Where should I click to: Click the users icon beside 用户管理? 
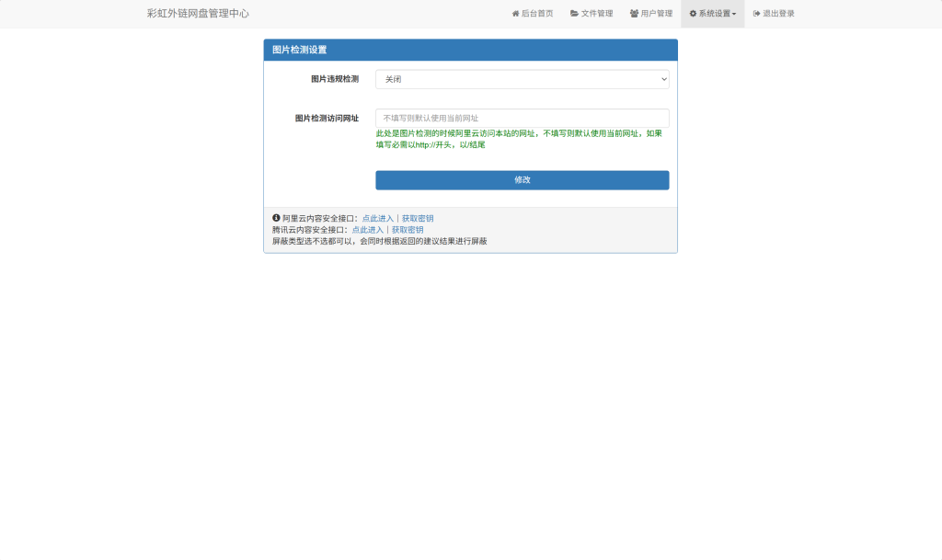[x=633, y=13]
